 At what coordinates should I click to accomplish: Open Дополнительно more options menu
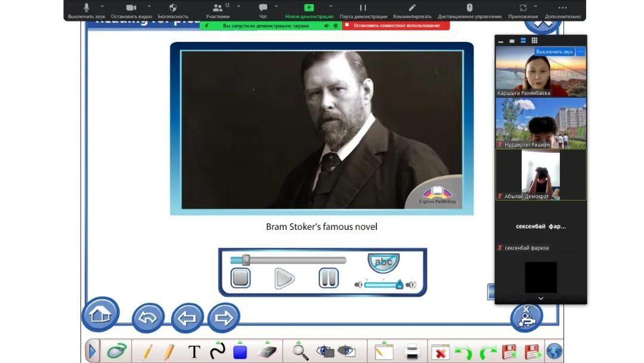point(563,10)
